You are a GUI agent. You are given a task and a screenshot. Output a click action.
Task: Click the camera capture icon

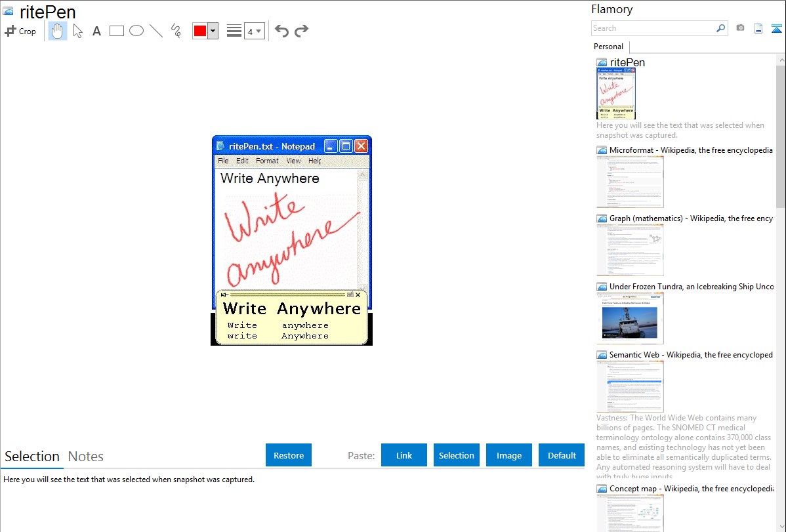pos(740,28)
